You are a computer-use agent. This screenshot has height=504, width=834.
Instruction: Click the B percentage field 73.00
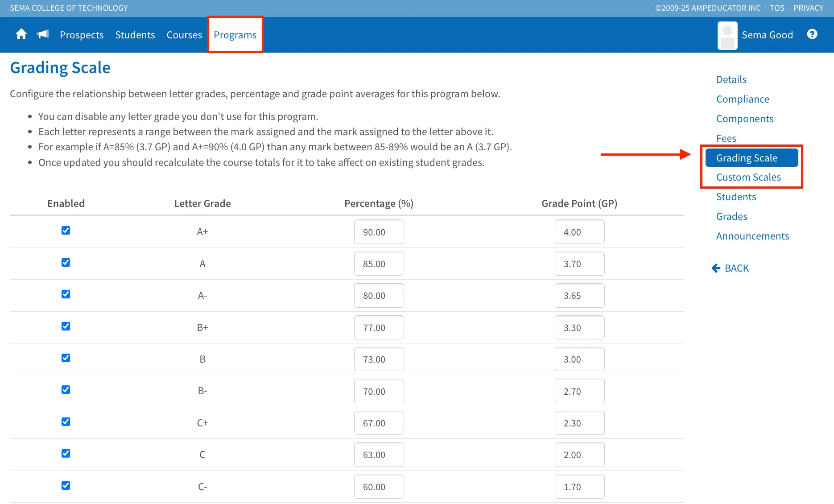pyautogui.click(x=379, y=359)
